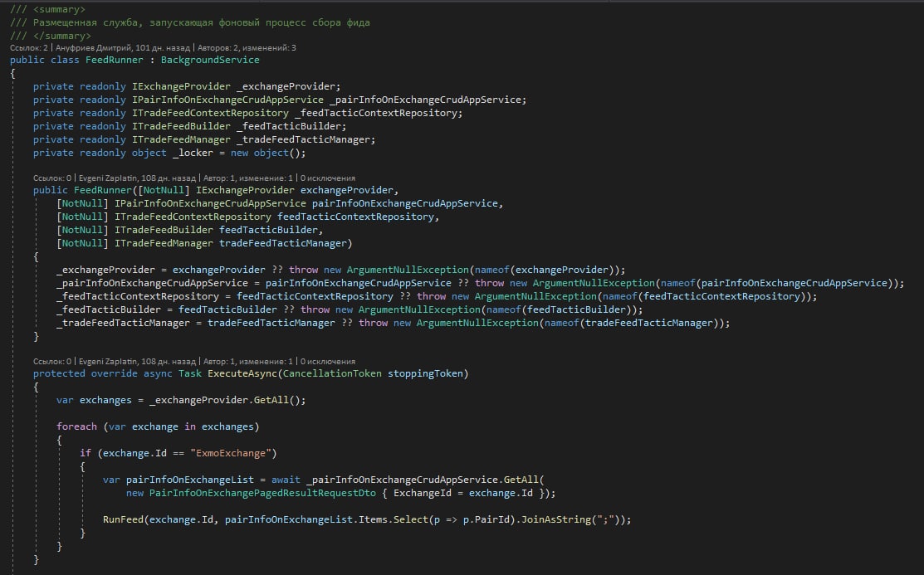Click the 'new object()' initializer
This screenshot has height=575, width=924.
267,153
